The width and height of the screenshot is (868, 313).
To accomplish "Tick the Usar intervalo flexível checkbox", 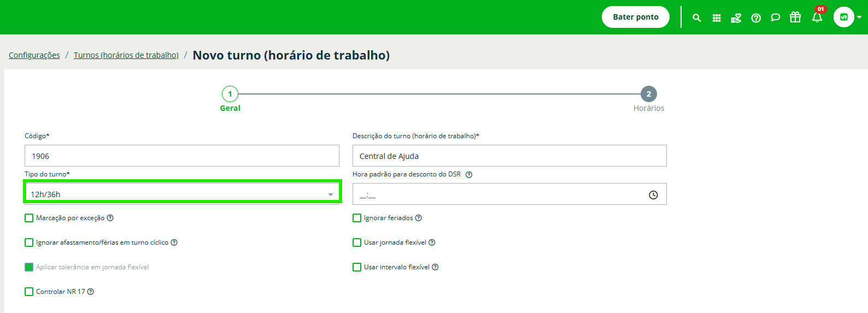I will 357,267.
